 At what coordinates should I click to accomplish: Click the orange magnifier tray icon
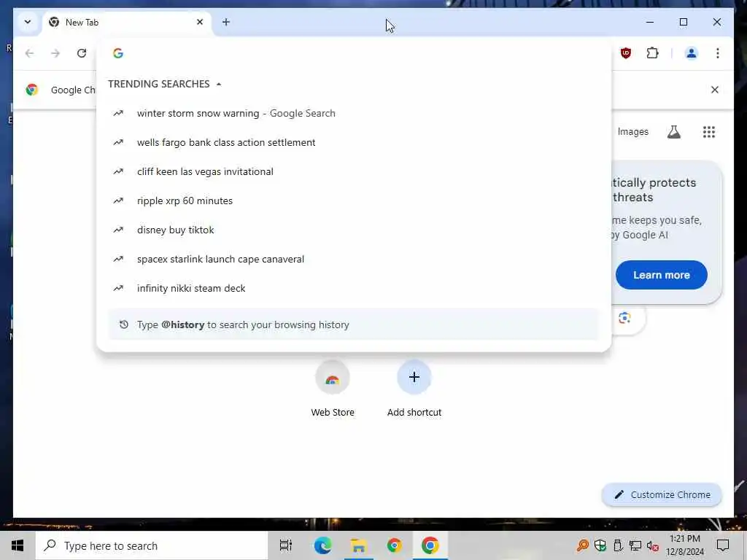point(582,545)
